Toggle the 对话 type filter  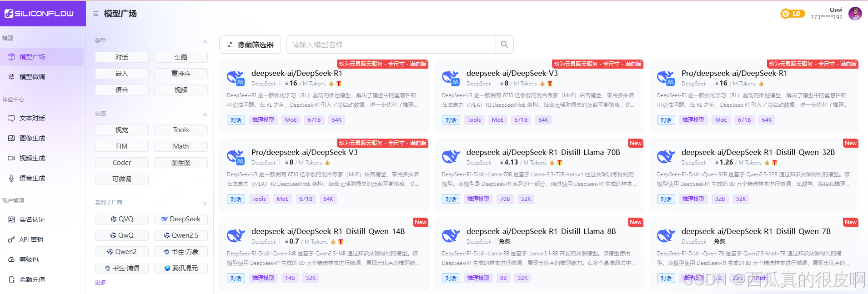(122, 57)
